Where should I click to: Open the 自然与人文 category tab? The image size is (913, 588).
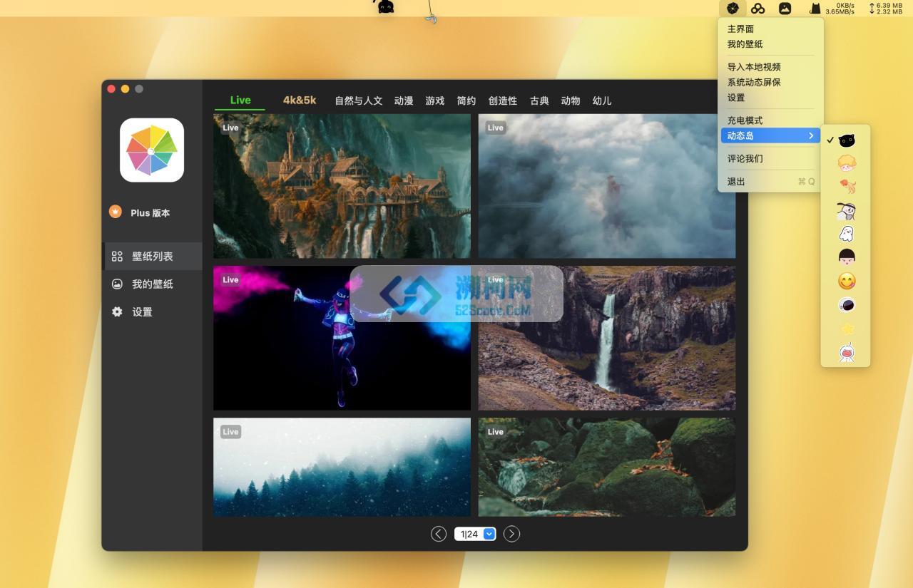(359, 101)
